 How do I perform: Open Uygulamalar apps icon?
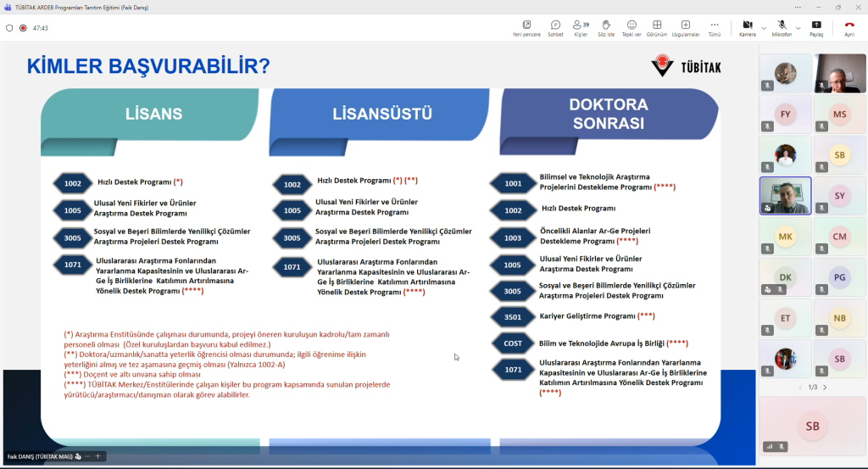[686, 28]
